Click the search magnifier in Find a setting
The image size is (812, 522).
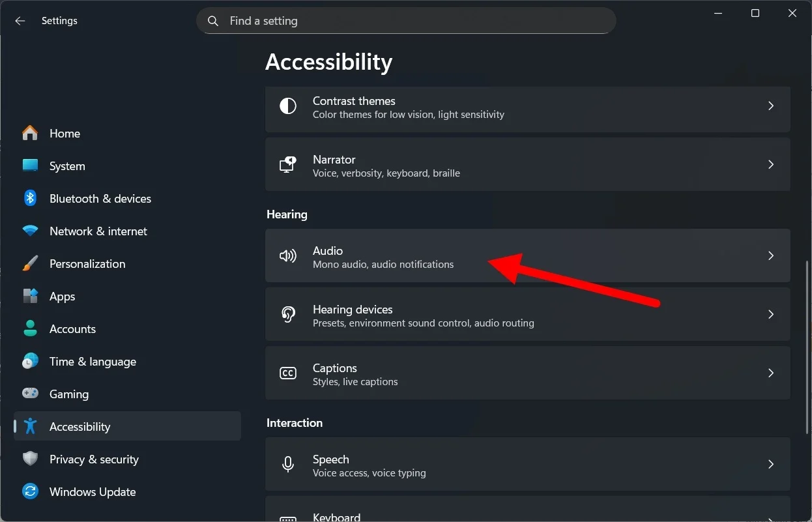tap(212, 21)
